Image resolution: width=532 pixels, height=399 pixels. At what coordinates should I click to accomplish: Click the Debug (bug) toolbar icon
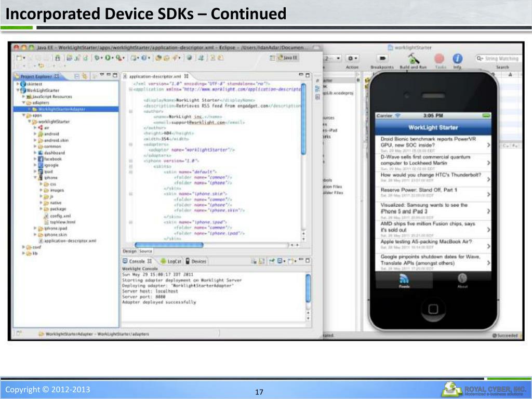click(97, 58)
